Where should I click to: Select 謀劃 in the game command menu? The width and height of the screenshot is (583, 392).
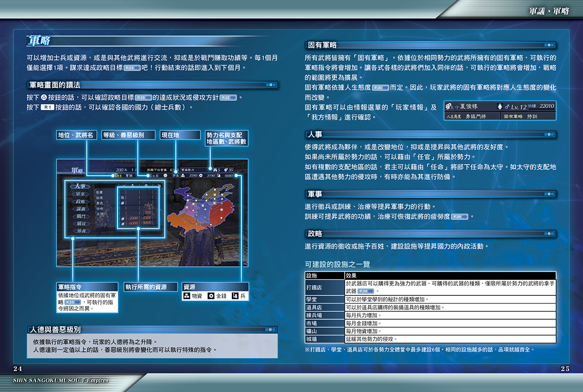point(81,209)
